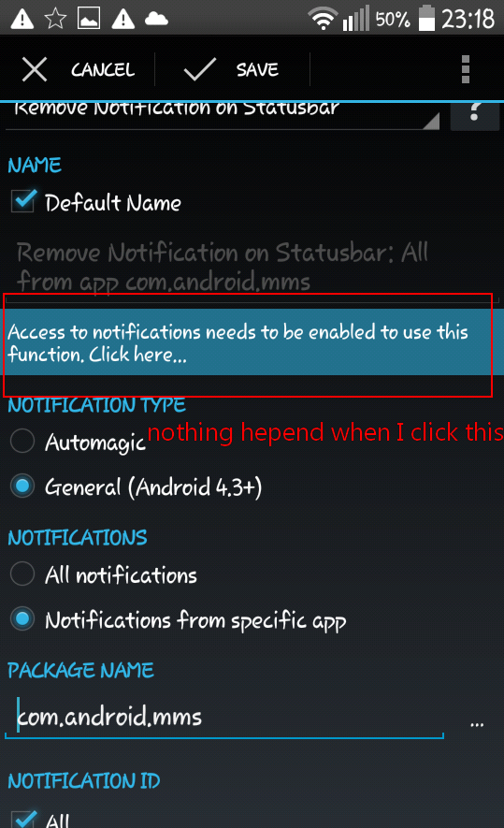Open package picker with ellipsis button
504x828 pixels.
point(477,723)
